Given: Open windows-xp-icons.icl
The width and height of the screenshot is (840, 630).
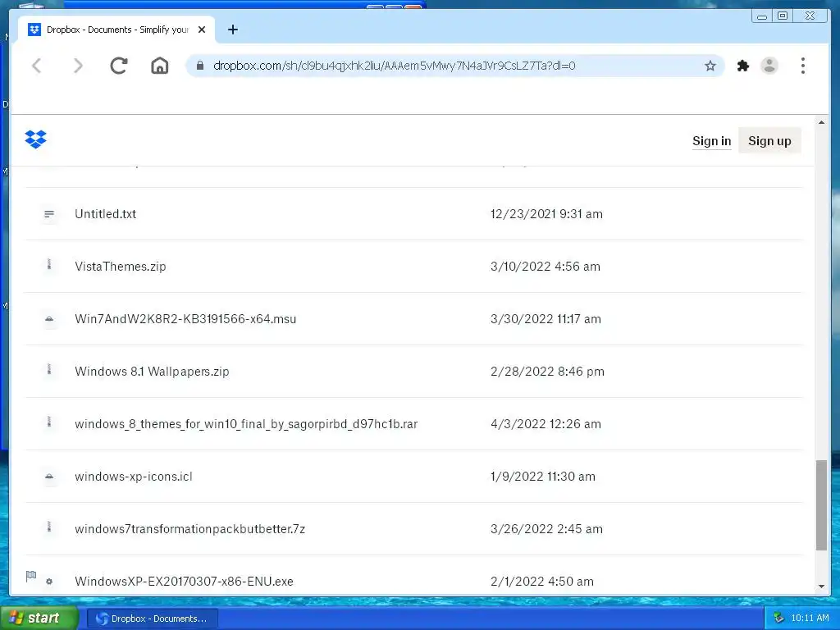Looking at the screenshot, I should pos(134,477).
